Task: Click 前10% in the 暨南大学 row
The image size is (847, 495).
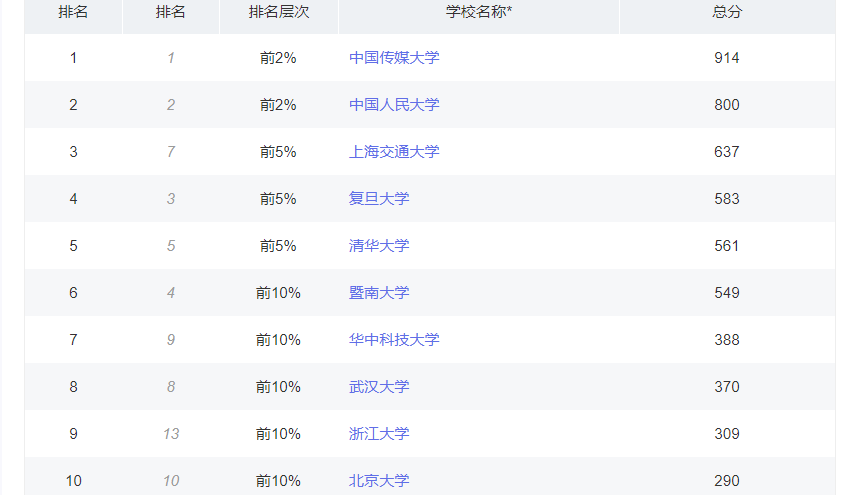Action: point(278,293)
